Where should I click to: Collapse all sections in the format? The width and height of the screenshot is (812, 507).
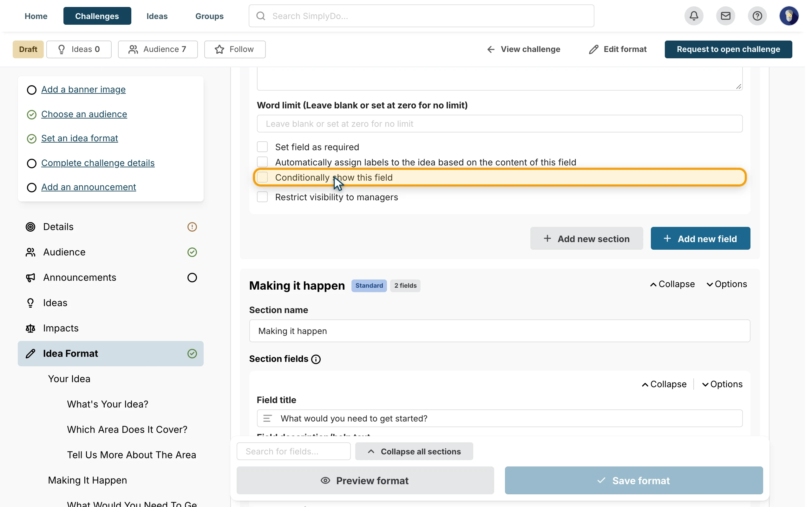414,451
